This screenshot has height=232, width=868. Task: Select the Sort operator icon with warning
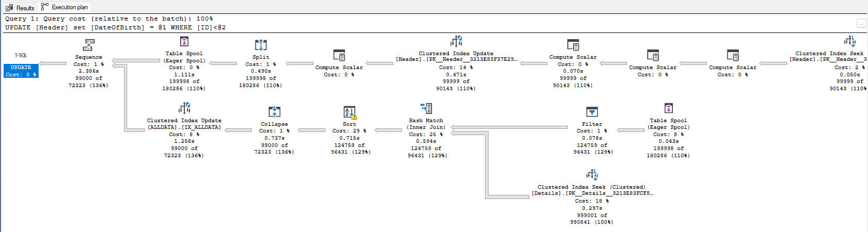350,112
